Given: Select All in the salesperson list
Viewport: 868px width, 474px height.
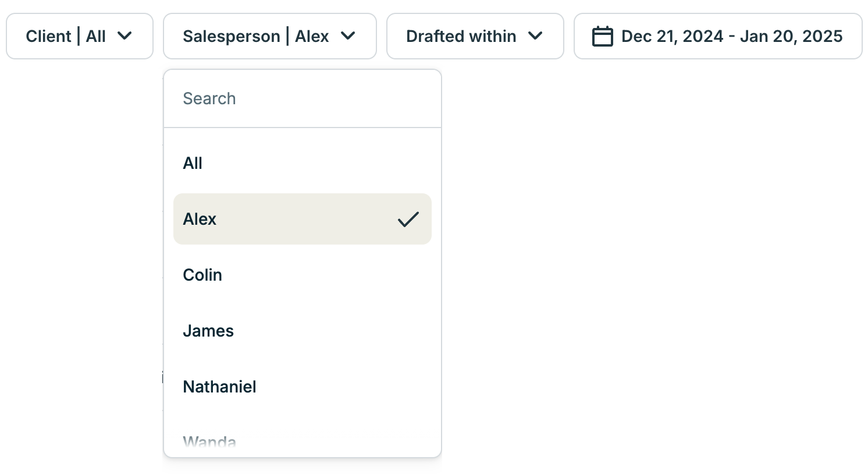Looking at the screenshot, I should tap(193, 164).
